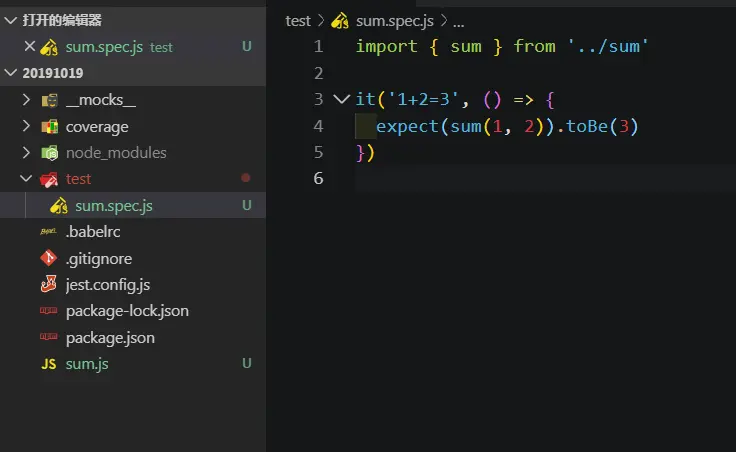
Task: Click line number 1 in the gutter
Action: click(x=318, y=46)
